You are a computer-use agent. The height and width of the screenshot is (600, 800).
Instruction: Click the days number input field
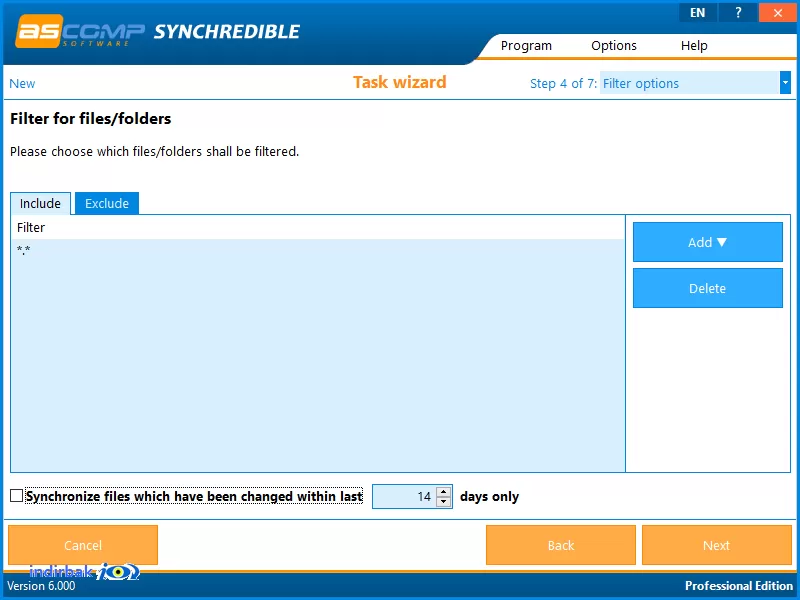[x=404, y=496]
